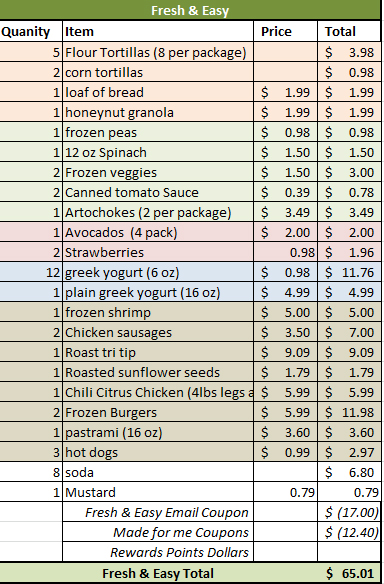Select the Fresh & Easy Email Coupon cell
This screenshot has width=384, height=584.
coord(158,512)
